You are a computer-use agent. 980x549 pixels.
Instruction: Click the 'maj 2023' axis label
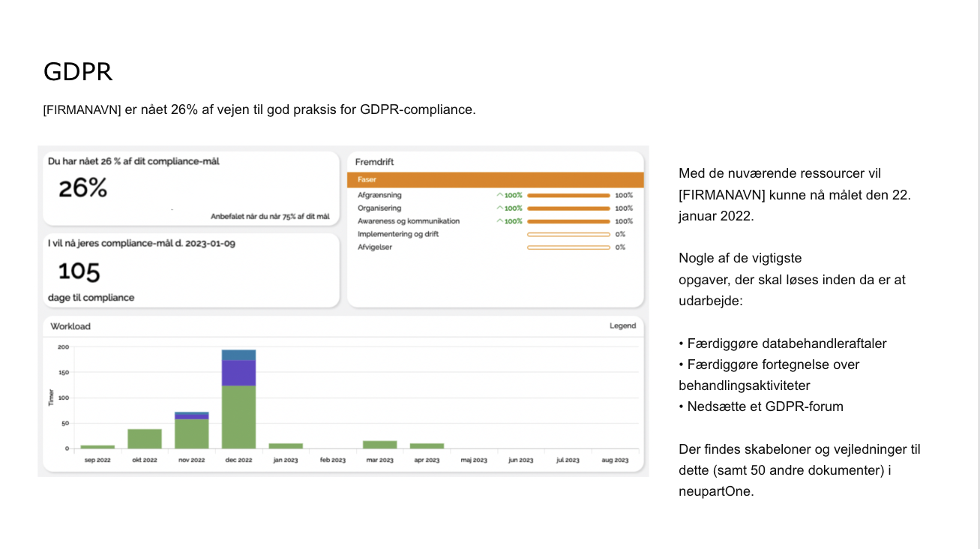point(474,460)
